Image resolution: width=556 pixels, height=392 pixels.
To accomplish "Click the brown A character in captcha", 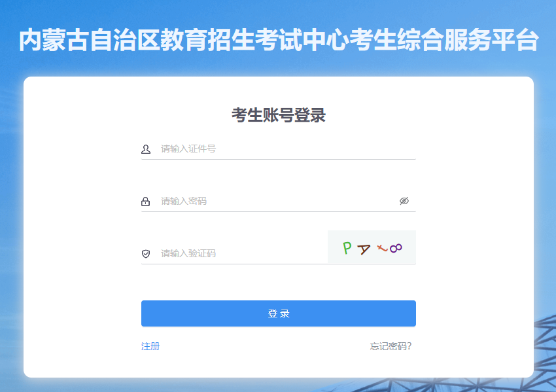I will (x=364, y=249).
